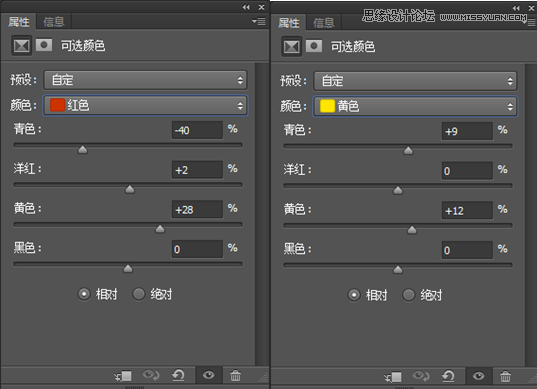Viewport: 537px width, 389px height.
Task: Select 绝对 radio in left panel
Action: click(x=139, y=294)
